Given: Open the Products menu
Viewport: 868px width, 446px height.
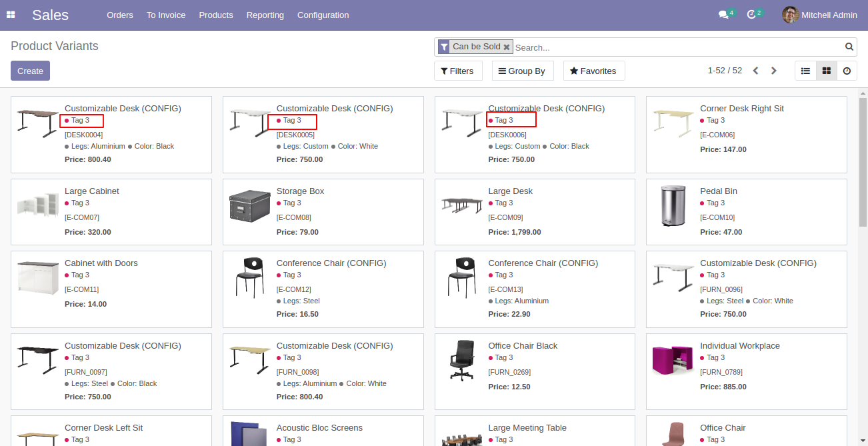Looking at the screenshot, I should [x=216, y=15].
